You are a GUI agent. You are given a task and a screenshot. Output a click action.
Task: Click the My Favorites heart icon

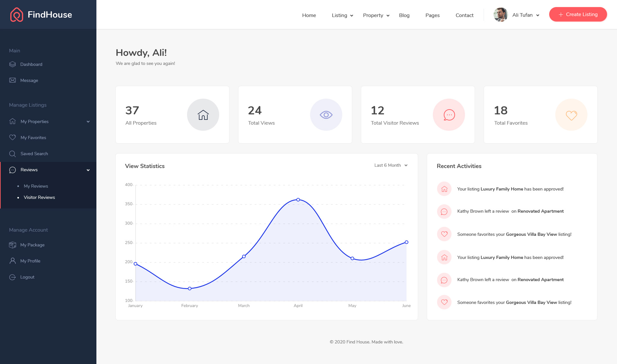[13, 138]
